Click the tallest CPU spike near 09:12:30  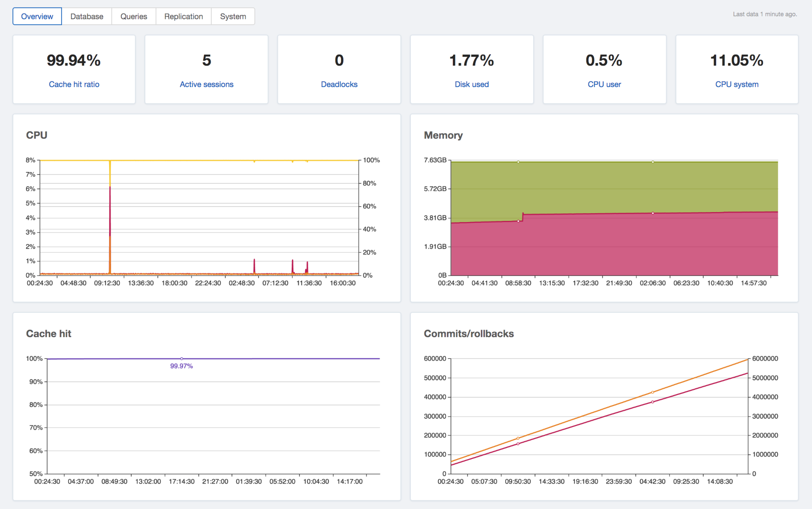110,211
